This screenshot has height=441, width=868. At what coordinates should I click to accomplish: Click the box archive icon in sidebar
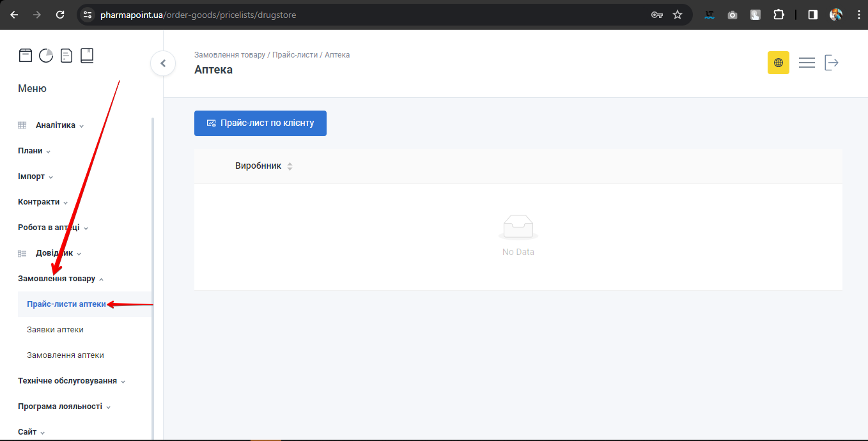click(25, 56)
